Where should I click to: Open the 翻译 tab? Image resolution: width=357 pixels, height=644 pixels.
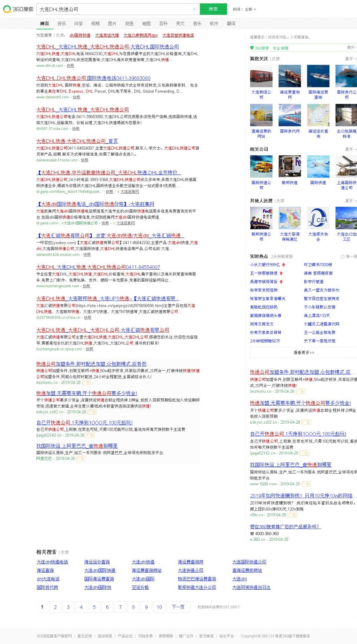click(x=231, y=23)
